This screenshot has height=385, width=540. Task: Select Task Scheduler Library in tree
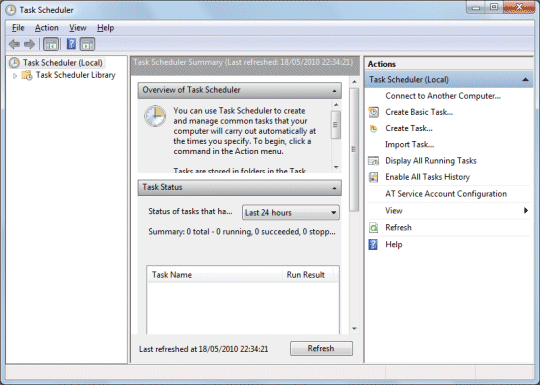click(x=75, y=75)
